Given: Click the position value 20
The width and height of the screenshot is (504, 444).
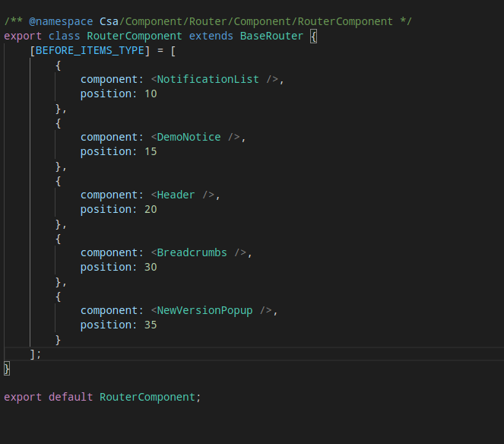Looking at the screenshot, I should pos(151,209).
